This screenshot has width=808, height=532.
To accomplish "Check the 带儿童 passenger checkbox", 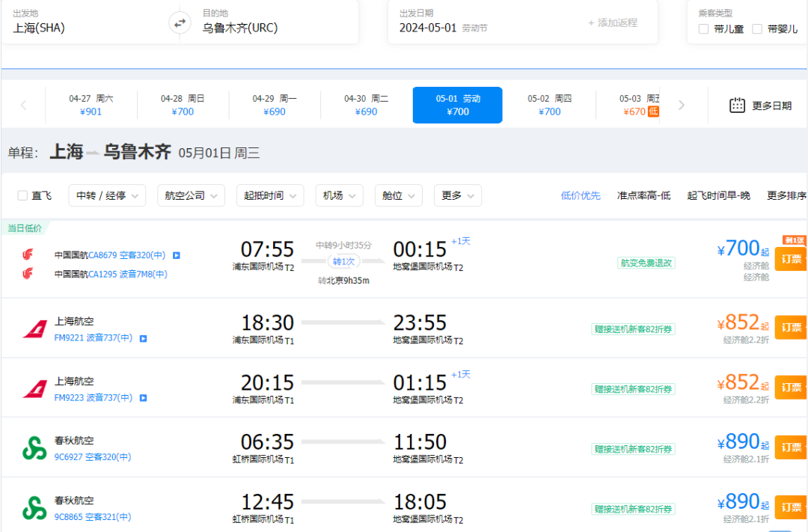I will point(702,28).
